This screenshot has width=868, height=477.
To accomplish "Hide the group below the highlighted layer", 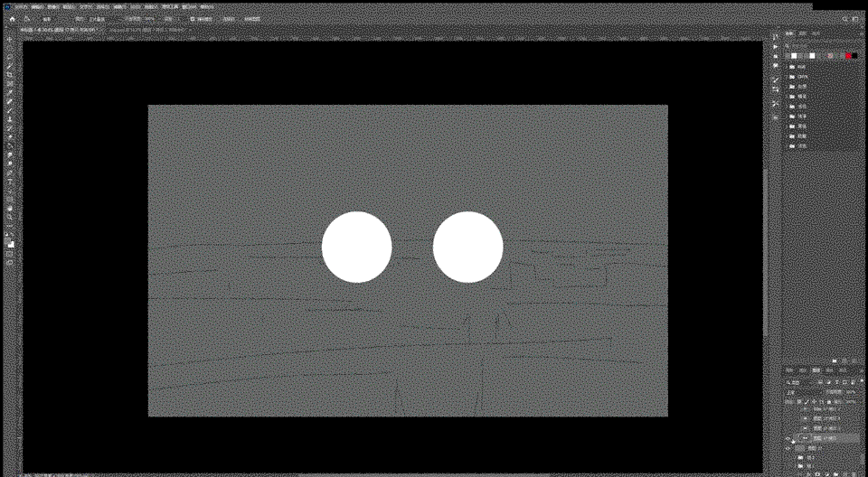I will point(788,448).
